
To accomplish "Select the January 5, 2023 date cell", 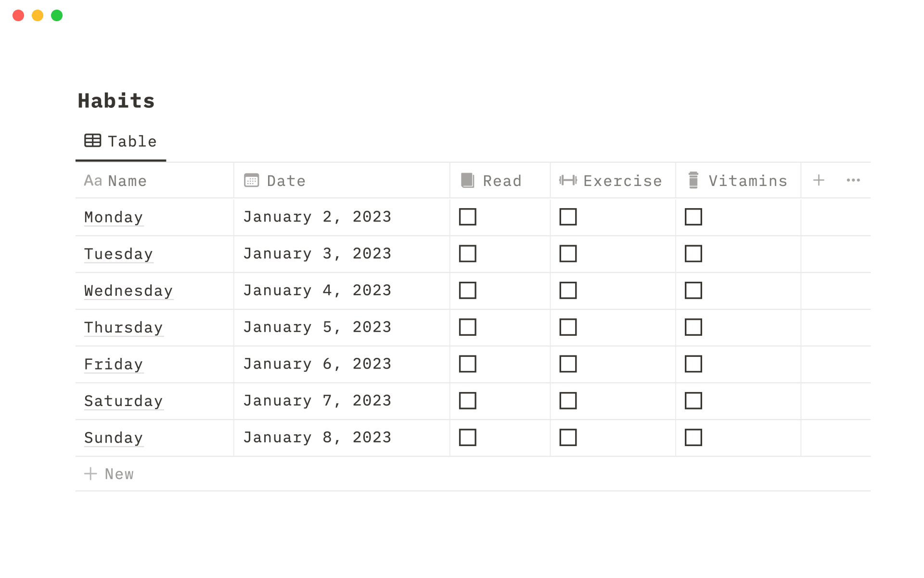I will 317,328.
